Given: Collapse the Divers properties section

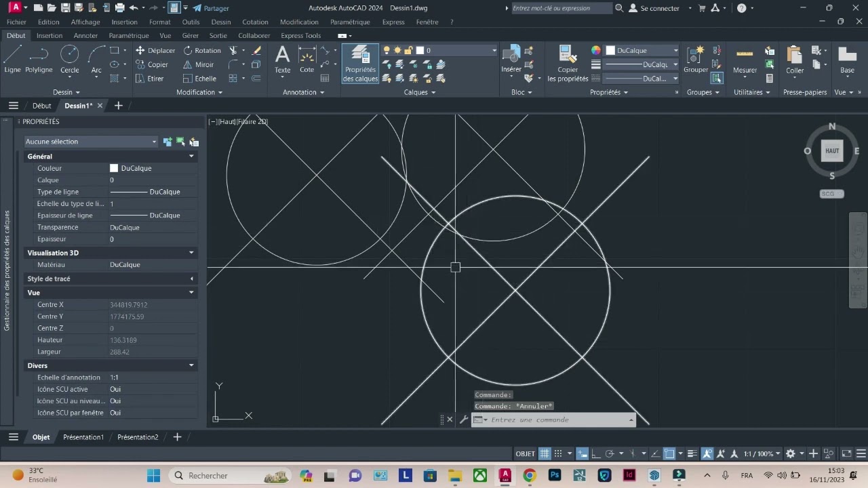Looking at the screenshot, I should click(x=191, y=365).
